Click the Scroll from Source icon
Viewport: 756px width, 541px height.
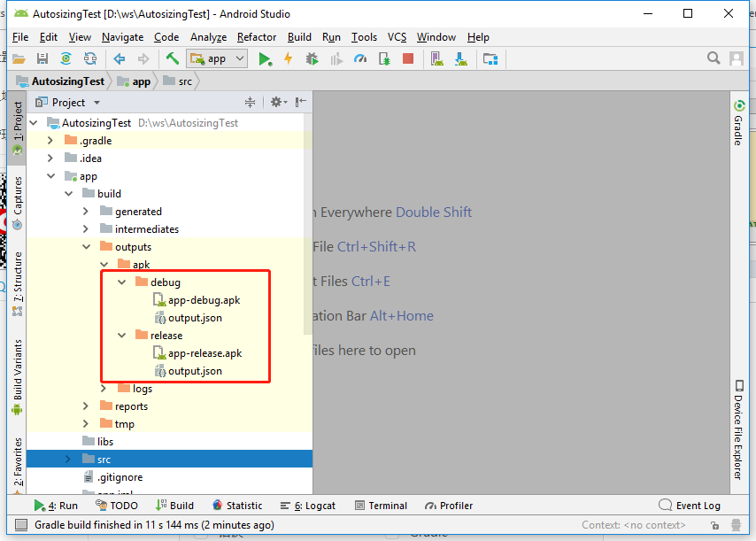[250, 102]
